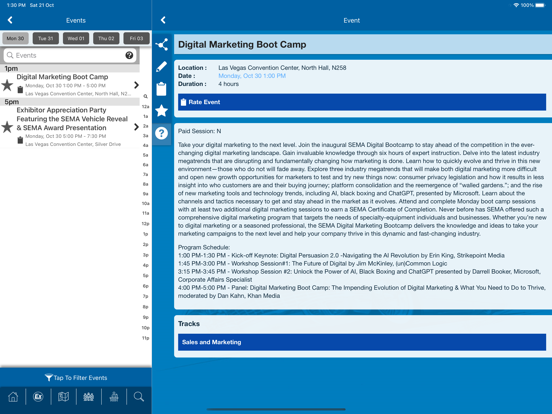Tap To Filter Events button
552x414 pixels.
[76, 378]
